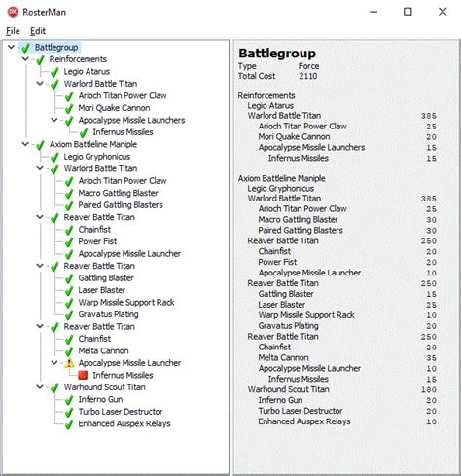Select Enhanced Auspex Relays tree item
Viewport: 461px width, 476px height.
tap(124, 423)
